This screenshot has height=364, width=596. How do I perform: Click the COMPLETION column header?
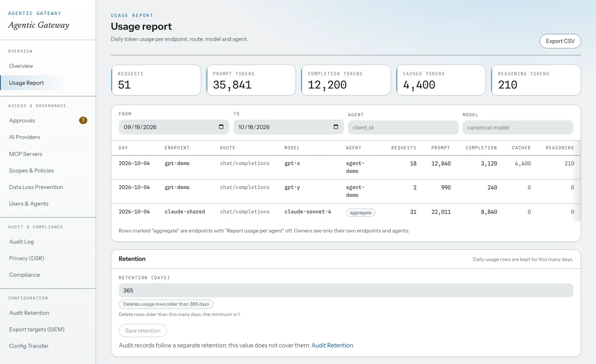coord(481,148)
